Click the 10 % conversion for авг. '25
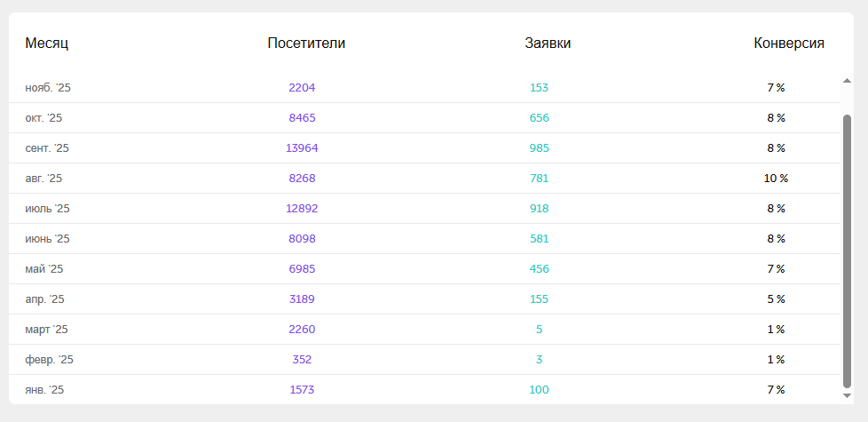Image resolution: width=868 pixels, height=422 pixels. tap(776, 179)
